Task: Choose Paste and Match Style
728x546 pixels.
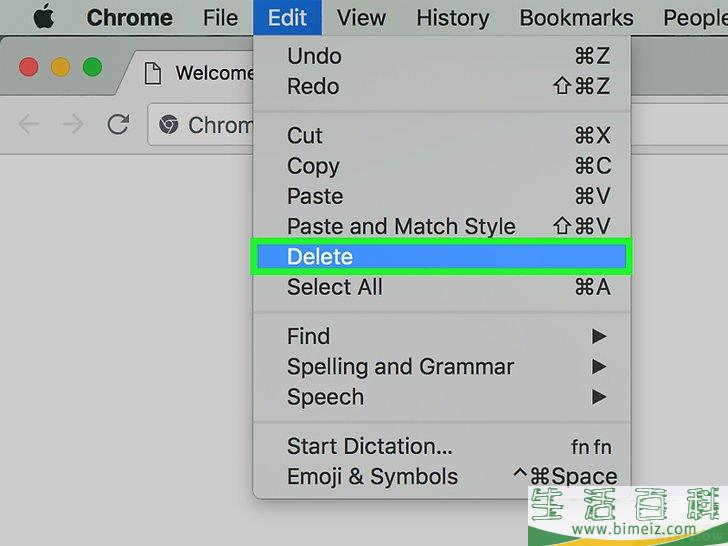Action: point(442,226)
